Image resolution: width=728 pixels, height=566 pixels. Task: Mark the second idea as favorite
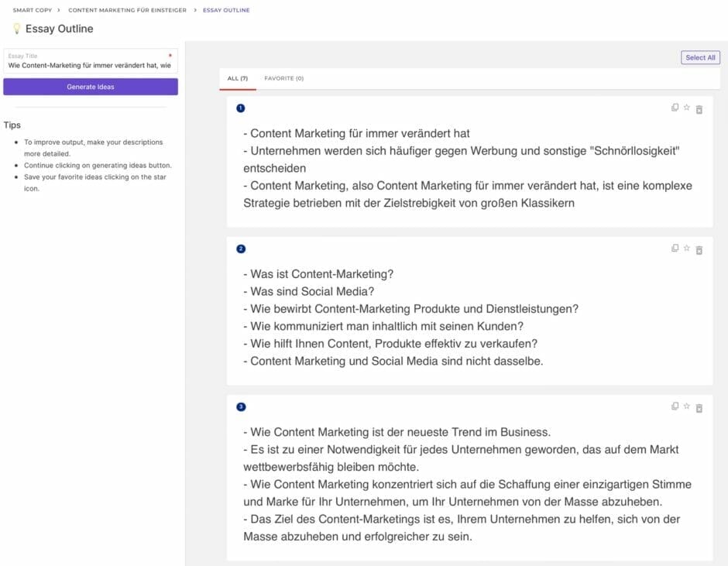[686, 249]
